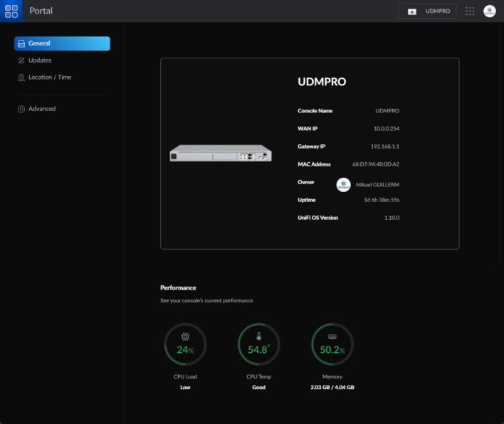
Task: Open the Advanced settings section
Action: click(x=42, y=109)
